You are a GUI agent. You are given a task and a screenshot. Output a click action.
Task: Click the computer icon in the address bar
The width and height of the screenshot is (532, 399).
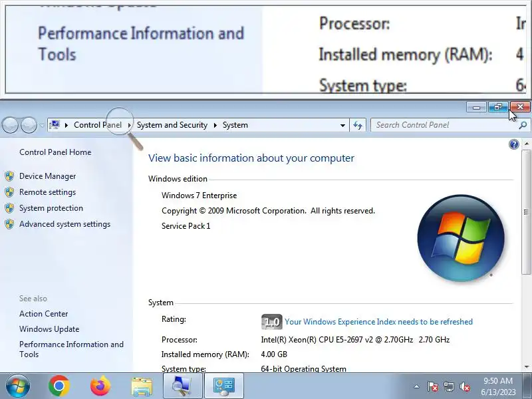coord(55,125)
